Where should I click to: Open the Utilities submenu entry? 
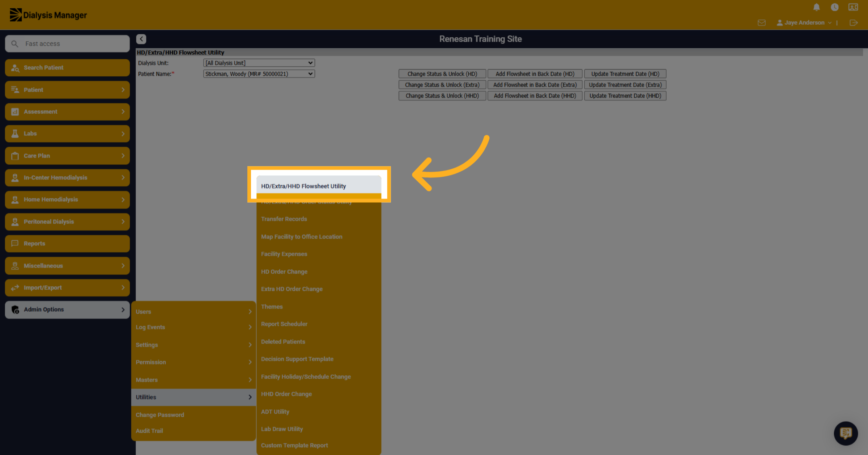tap(193, 397)
